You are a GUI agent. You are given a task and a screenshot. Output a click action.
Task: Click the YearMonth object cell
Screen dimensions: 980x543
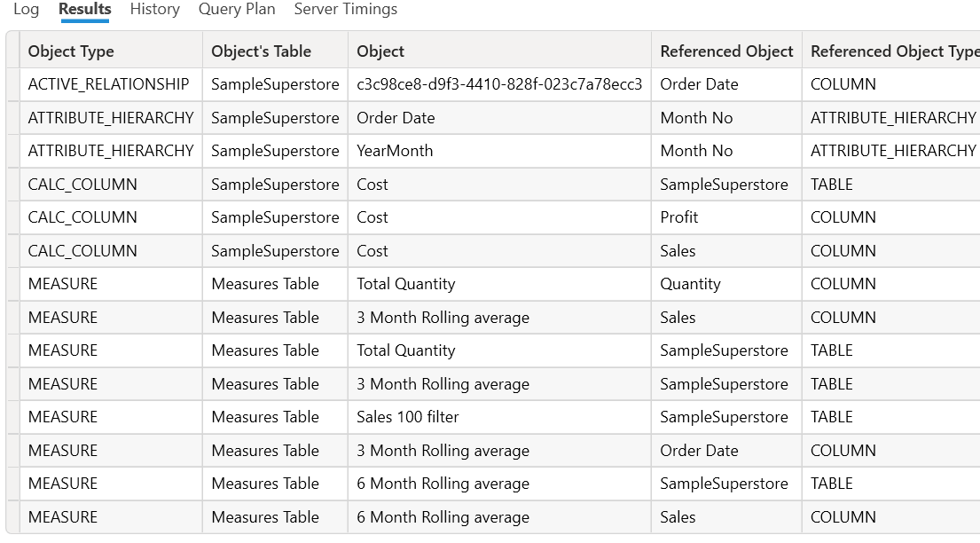click(395, 151)
